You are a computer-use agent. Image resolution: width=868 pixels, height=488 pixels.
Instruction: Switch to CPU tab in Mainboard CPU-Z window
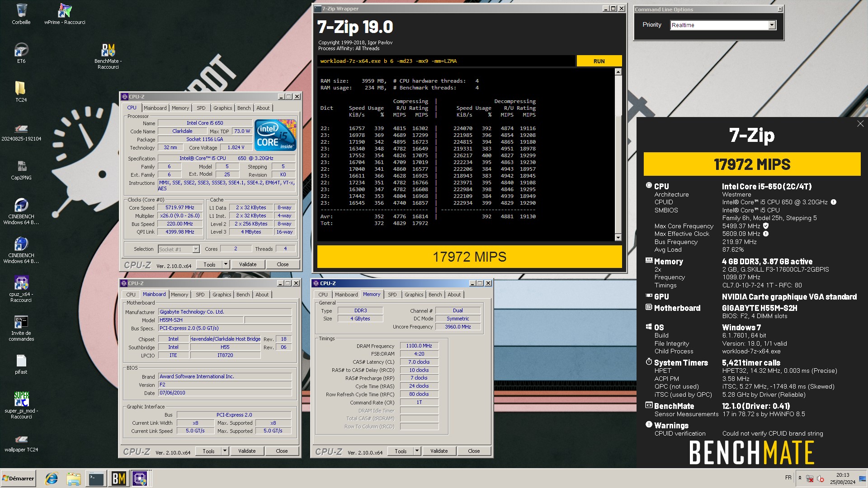coord(131,295)
